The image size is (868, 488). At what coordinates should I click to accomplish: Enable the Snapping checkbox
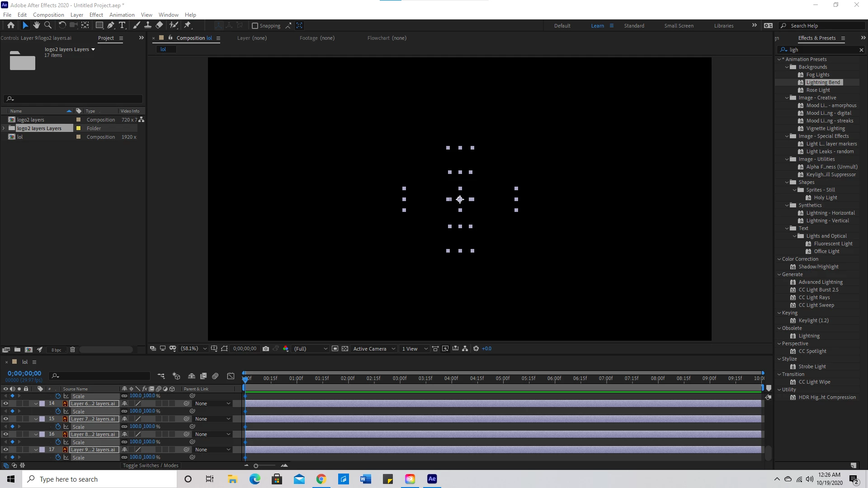[x=255, y=26]
